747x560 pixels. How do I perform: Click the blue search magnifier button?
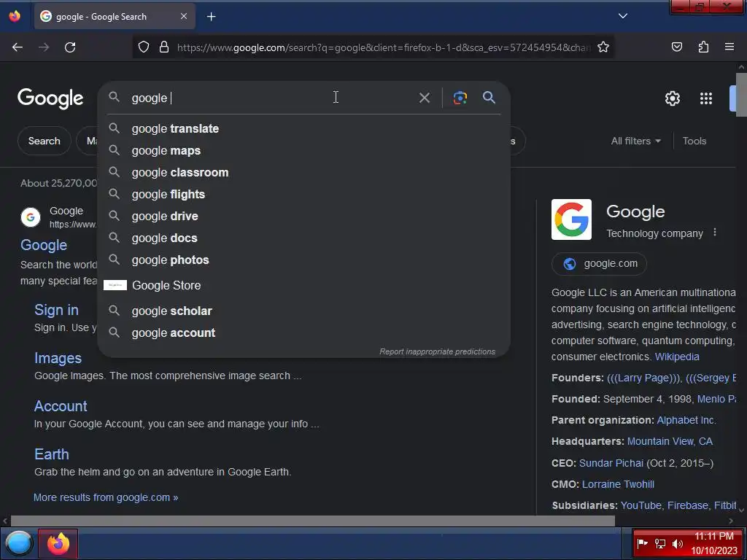(489, 98)
